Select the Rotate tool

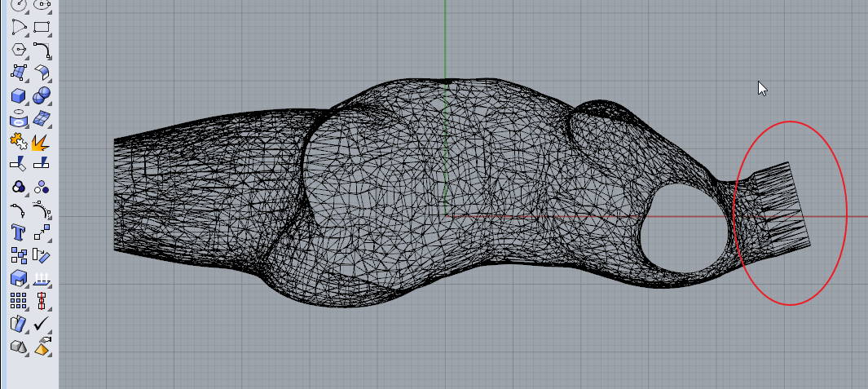click(x=42, y=255)
